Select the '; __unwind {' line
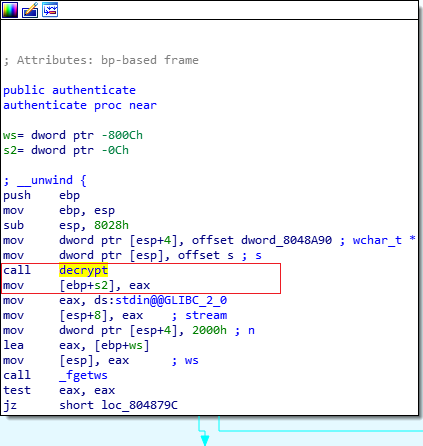423x446 pixels. (45, 180)
